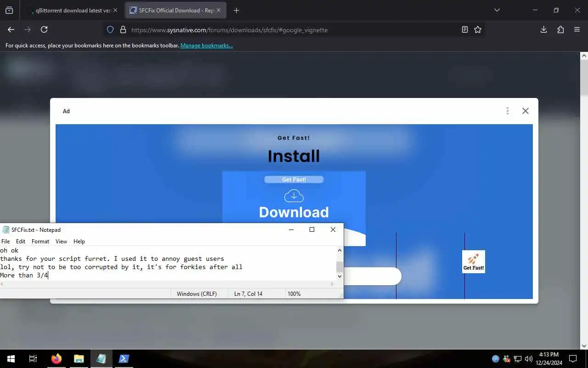588x368 pixels.
Task: Open a new tab with plus
Action: [x=236, y=10]
